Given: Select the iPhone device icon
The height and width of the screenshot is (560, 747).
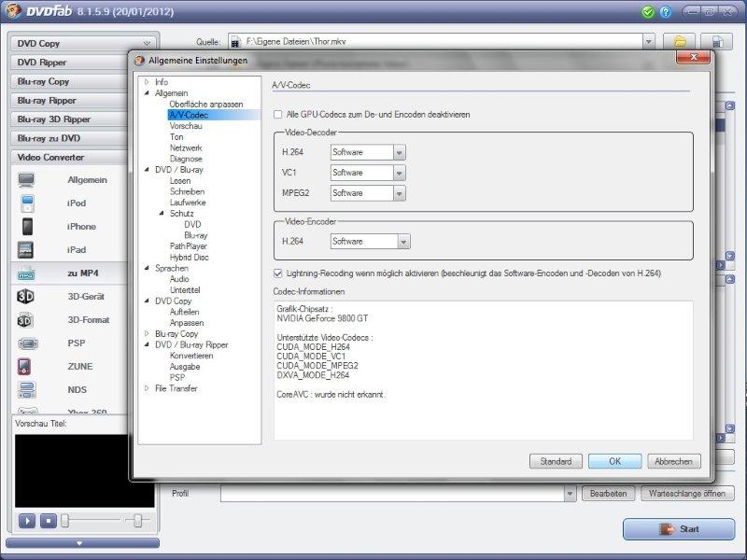Looking at the screenshot, I should coord(26,227).
